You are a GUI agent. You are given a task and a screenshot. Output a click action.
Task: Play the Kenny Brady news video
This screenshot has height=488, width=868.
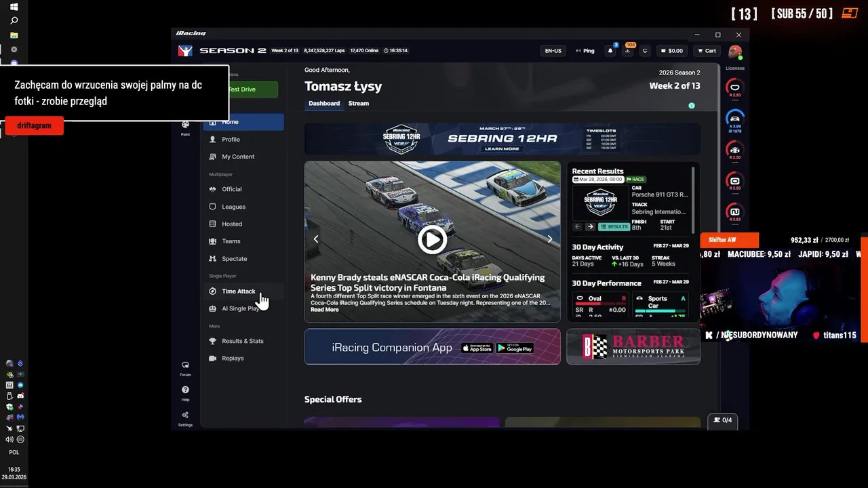tap(432, 239)
